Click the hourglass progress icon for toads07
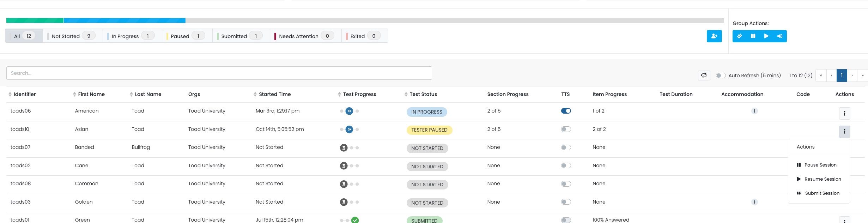Screen dimensions: 868x223 (x=344, y=148)
